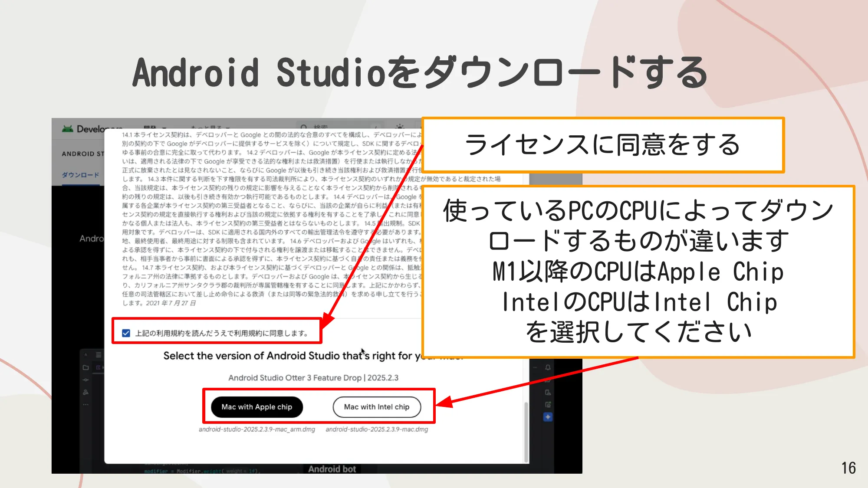Open the IDE main hamburger menu

point(99,354)
